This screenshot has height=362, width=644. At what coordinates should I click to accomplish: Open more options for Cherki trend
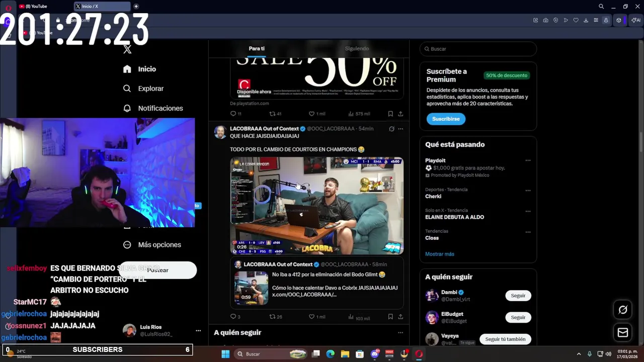(x=528, y=191)
